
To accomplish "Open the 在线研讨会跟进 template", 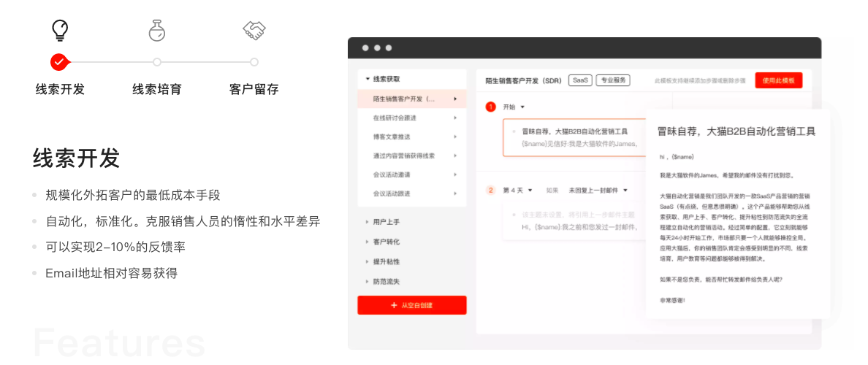I will coord(396,118).
